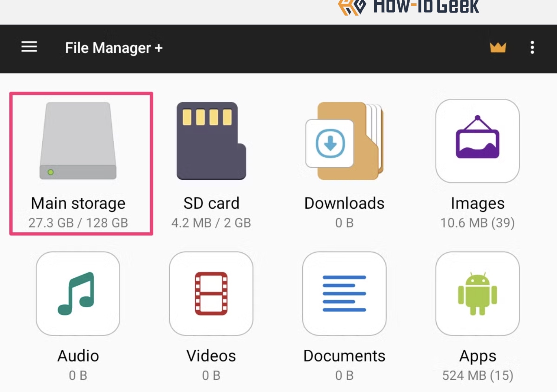Tap the Downloads text label
The height and width of the screenshot is (392, 557).
coord(344,203)
